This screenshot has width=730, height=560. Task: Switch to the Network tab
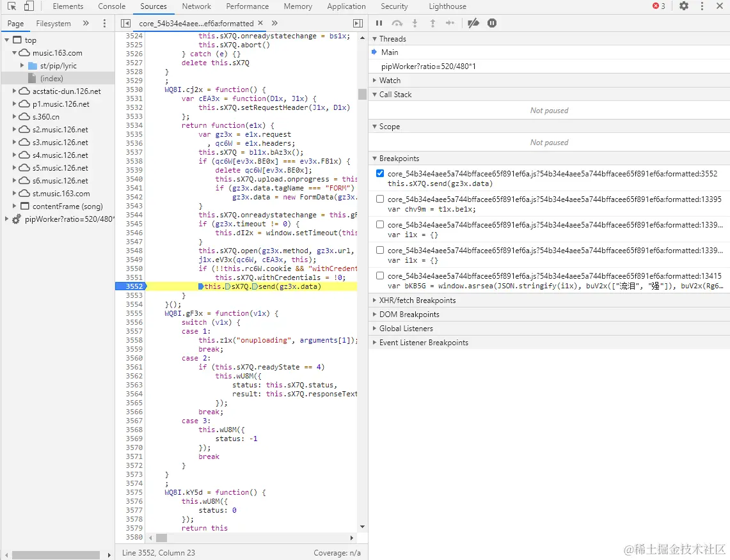point(196,6)
